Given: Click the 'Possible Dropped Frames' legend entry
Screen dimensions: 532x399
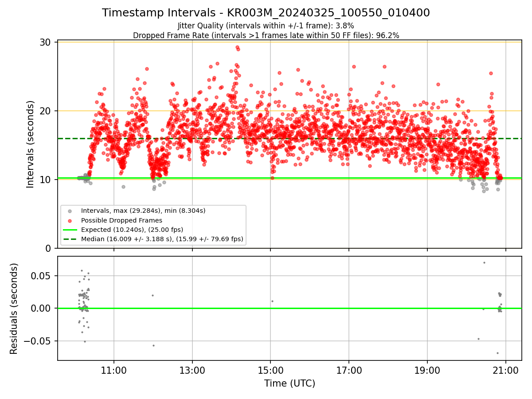Looking at the screenshot, I should click(x=121, y=220).
